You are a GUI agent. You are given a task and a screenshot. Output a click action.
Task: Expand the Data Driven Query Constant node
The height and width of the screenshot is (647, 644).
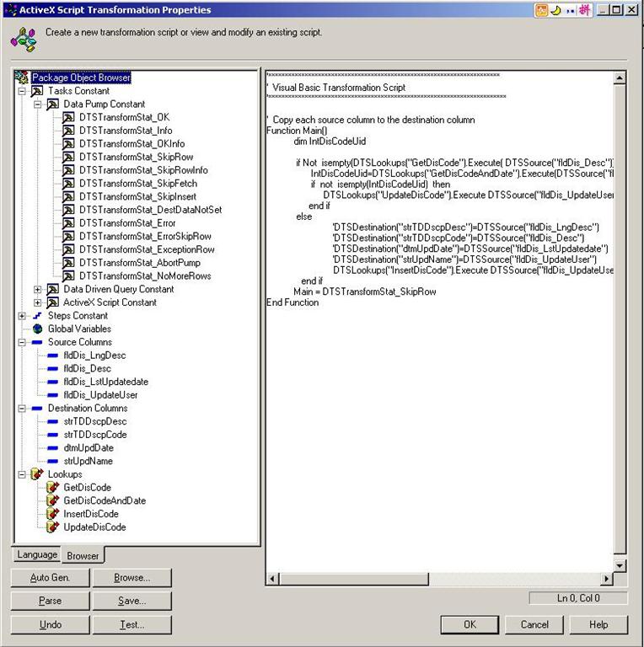click(x=37, y=290)
